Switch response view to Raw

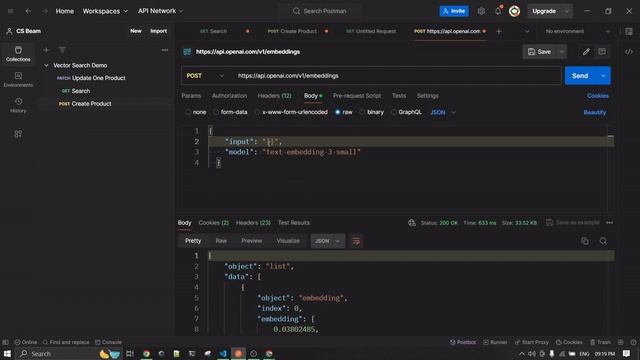click(x=221, y=241)
